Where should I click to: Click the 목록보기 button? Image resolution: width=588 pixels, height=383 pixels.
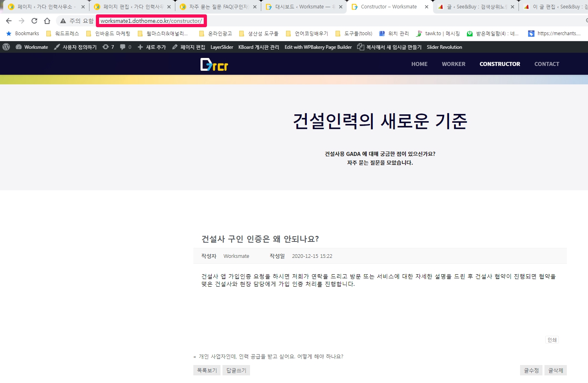207,370
